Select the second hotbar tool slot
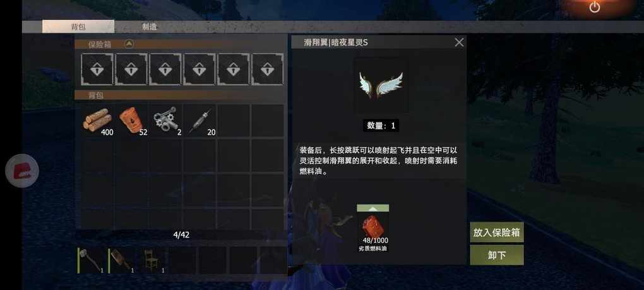 point(122,260)
